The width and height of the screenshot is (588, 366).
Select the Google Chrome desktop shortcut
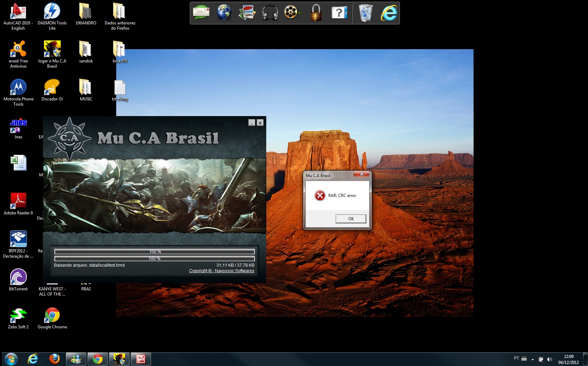(52, 318)
